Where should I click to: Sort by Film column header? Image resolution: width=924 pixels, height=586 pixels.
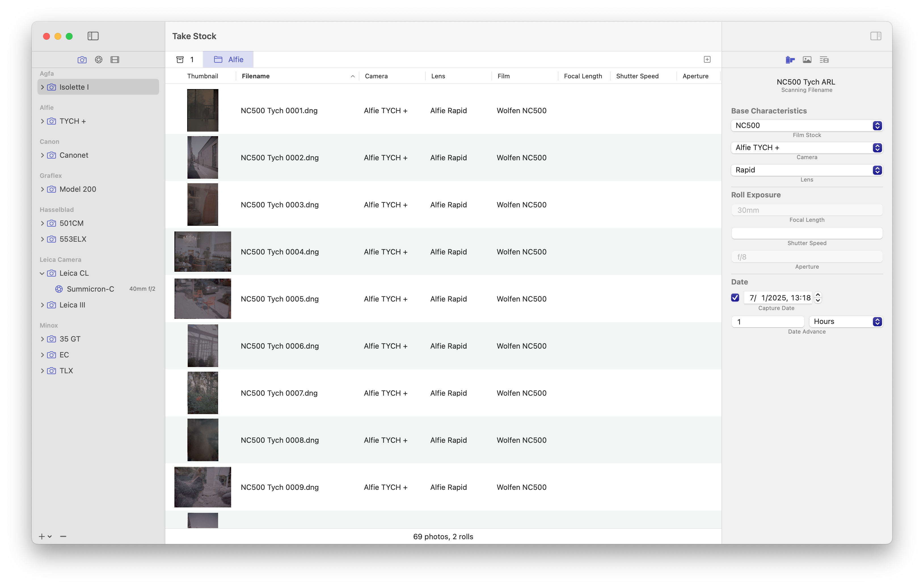[x=525, y=76]
